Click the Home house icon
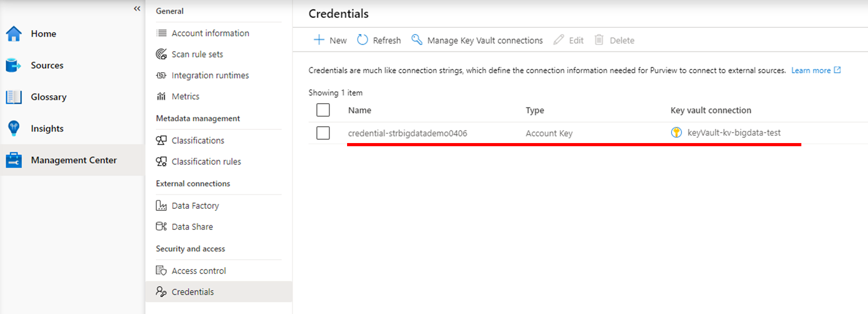Image resolution: width=868 pixels, height=314 pixels. click(x=14, y=34)
